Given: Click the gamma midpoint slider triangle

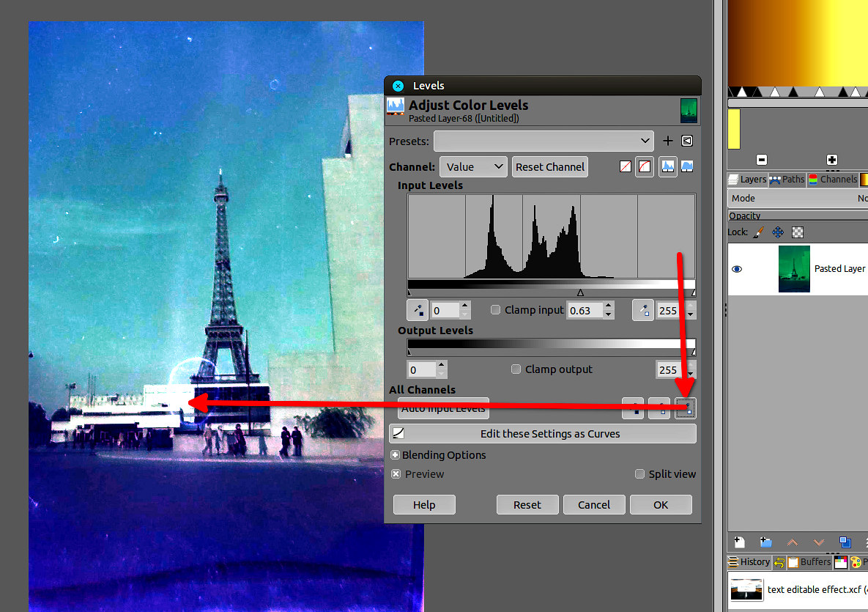Looking at the screenshot, I should (580, 292).
